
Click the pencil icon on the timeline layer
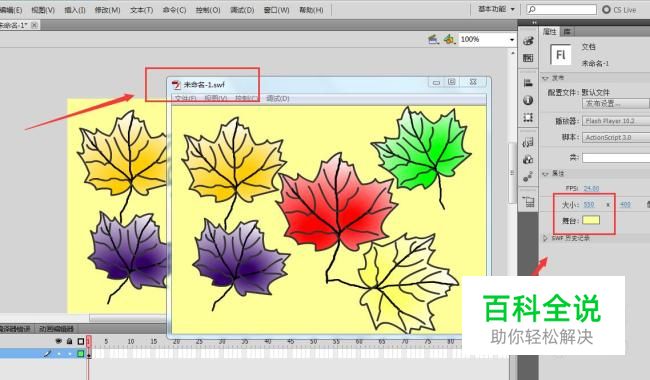pyautogui.click(x=47, y=353)
